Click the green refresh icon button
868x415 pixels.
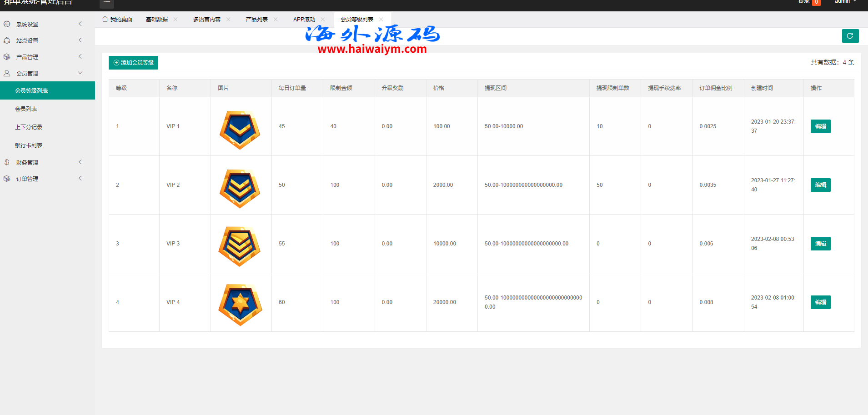pyautogui.click(x=850, y=36)
